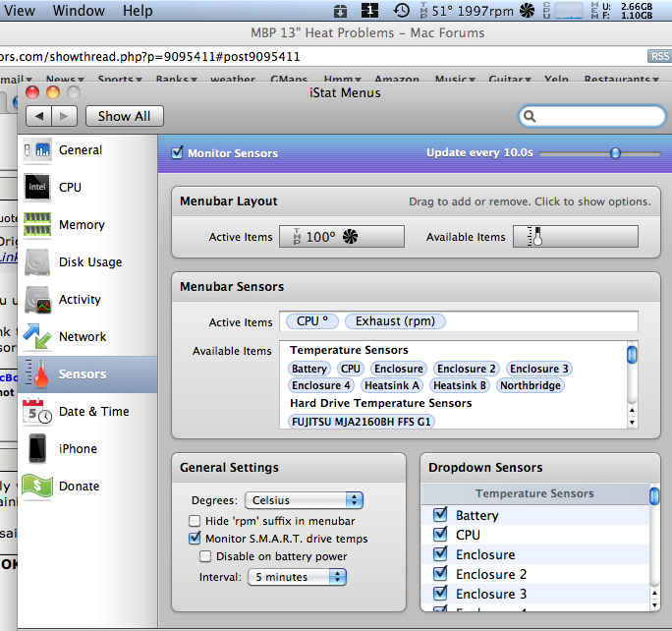
Task: Click the Dropdown Sensors scroll down arrow
Action: 654,605
